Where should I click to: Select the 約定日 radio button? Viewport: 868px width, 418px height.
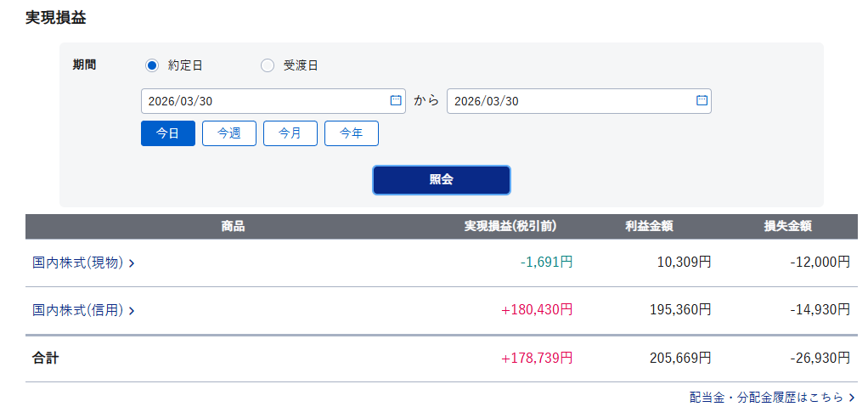[x=152, y=65]
